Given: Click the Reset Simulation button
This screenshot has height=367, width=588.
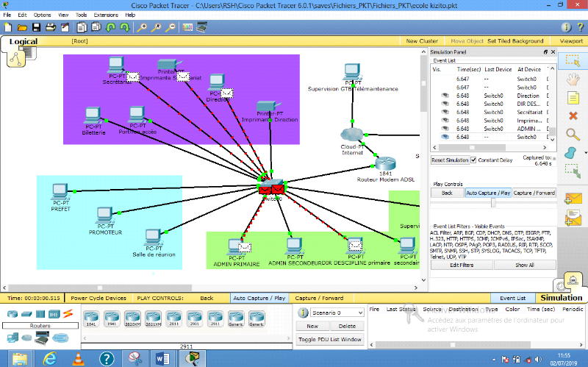Looking at the screenshot, I should (x=449, y=160).
